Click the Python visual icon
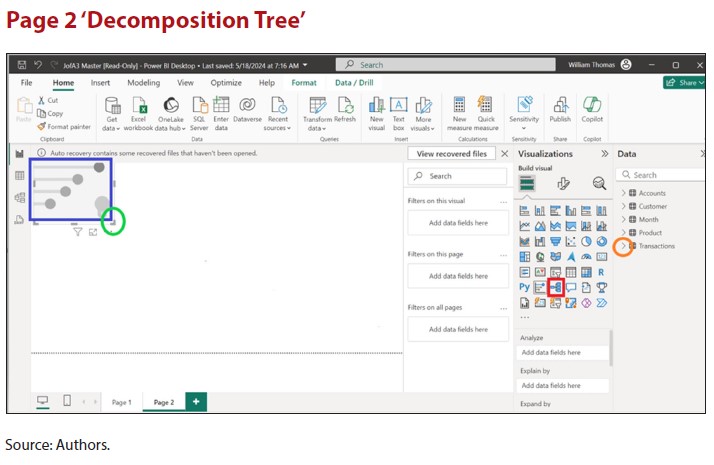The height and width of the screenshot is (465, 714). tap(524, 287)
